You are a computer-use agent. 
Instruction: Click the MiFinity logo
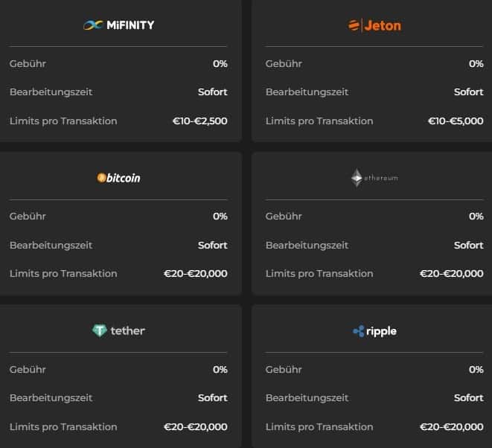click(x=119, y=25)
